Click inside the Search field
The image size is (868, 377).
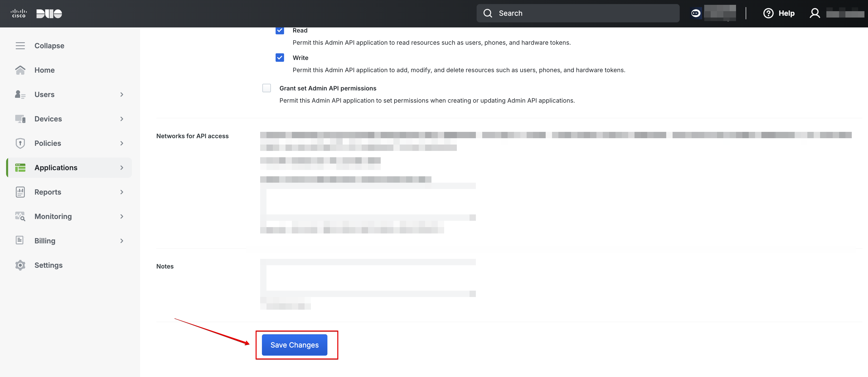click(x=578, y=13)
